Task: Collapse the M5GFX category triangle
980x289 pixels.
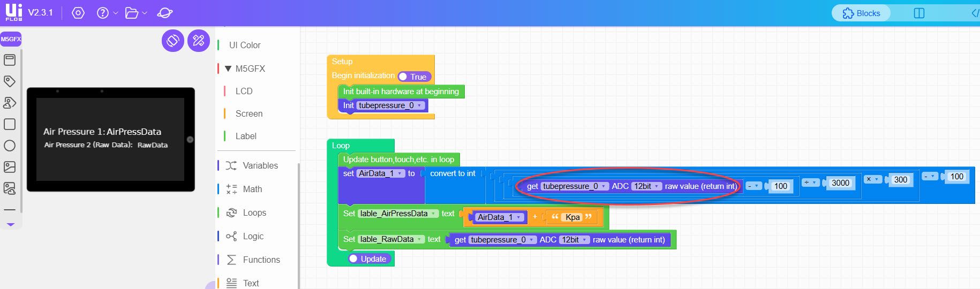Action: coord(228,69)
